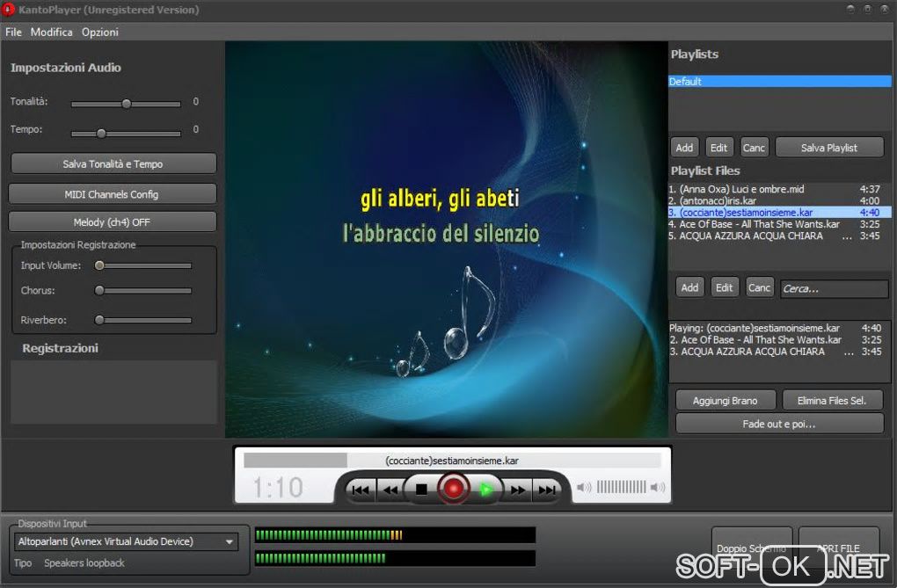
Task: Toggle the Melody (ch4) OFF button
Action: (x=113, y=222)
